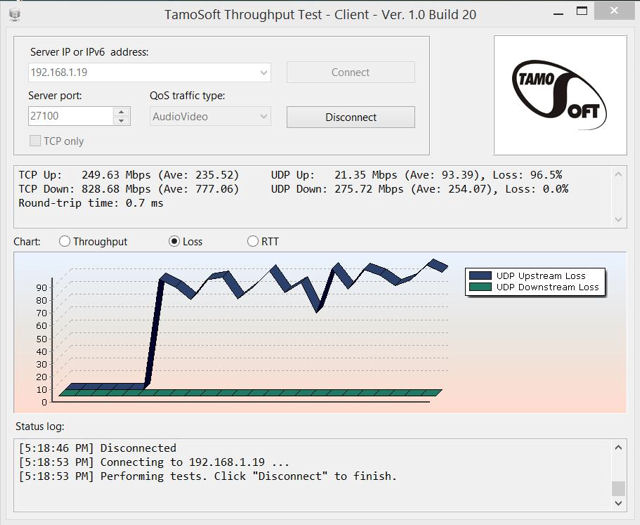Click the app icon in title bar

coord(15,15)
